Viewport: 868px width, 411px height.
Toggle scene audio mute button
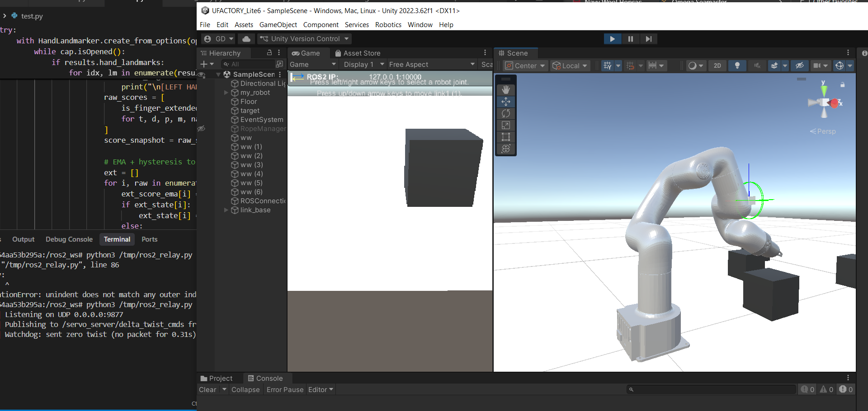[757, 65]
